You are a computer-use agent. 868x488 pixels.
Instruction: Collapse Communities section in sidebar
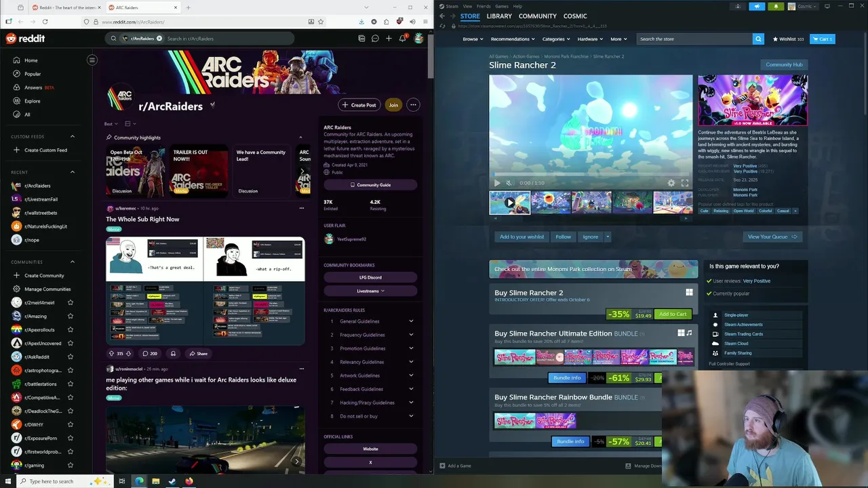click(73, 262)
